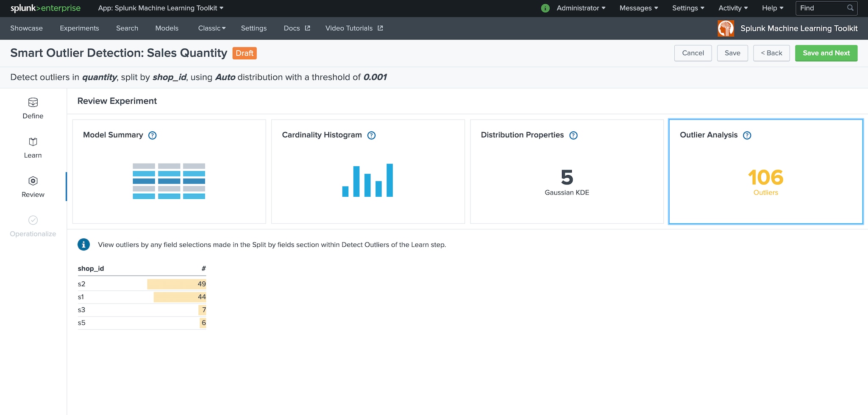Click the Cancel button
868x415 pixels.
coord(693,53)
